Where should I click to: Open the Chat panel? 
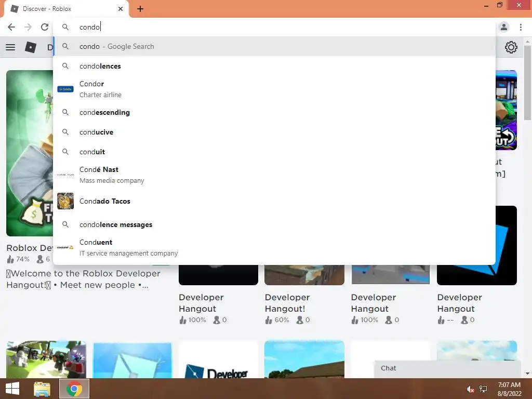tap(447, 368)
